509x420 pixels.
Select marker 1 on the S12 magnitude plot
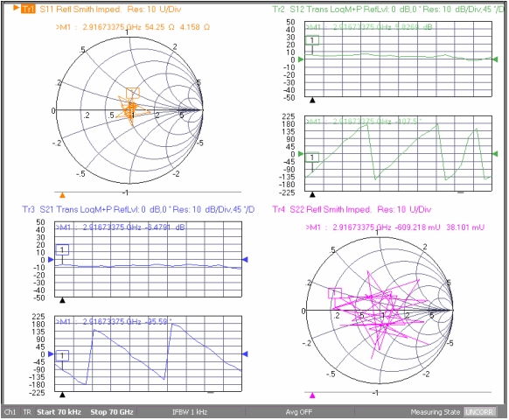[312, 40]
